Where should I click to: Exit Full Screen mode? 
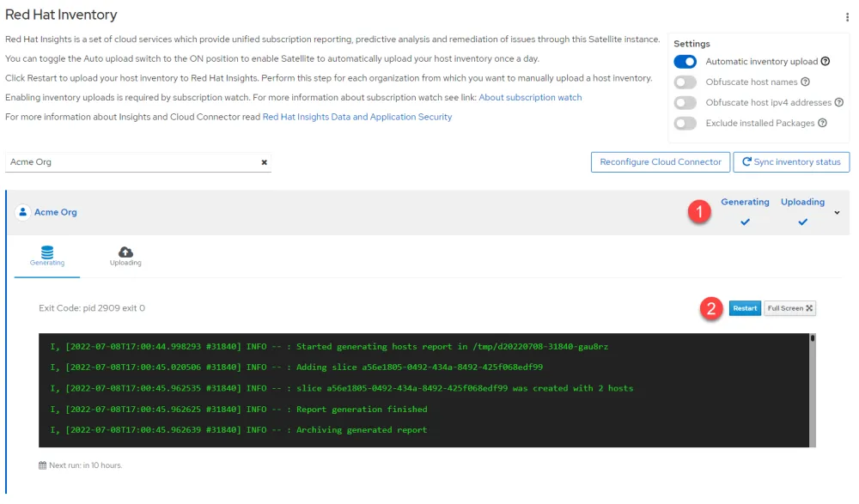click(789, 307)
